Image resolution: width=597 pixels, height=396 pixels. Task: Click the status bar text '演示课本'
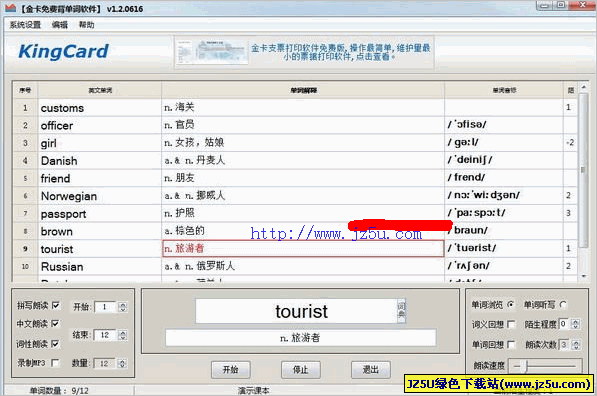[254, 391]
